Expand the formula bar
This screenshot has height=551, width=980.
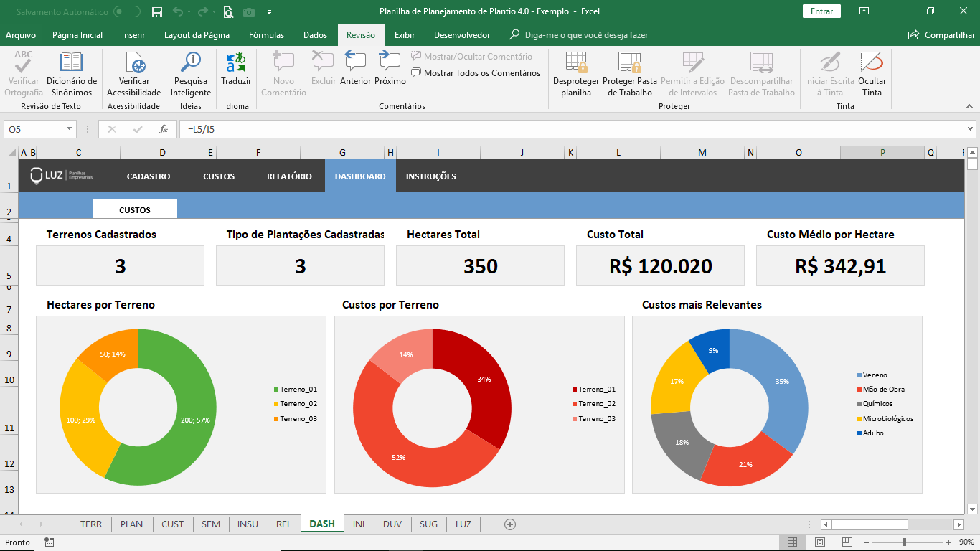pos(971,129)
